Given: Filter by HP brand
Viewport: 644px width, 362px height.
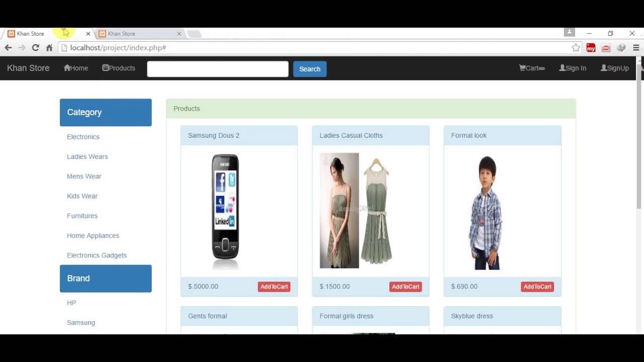Looking at the screenshot, I should [x=71, y=303].
